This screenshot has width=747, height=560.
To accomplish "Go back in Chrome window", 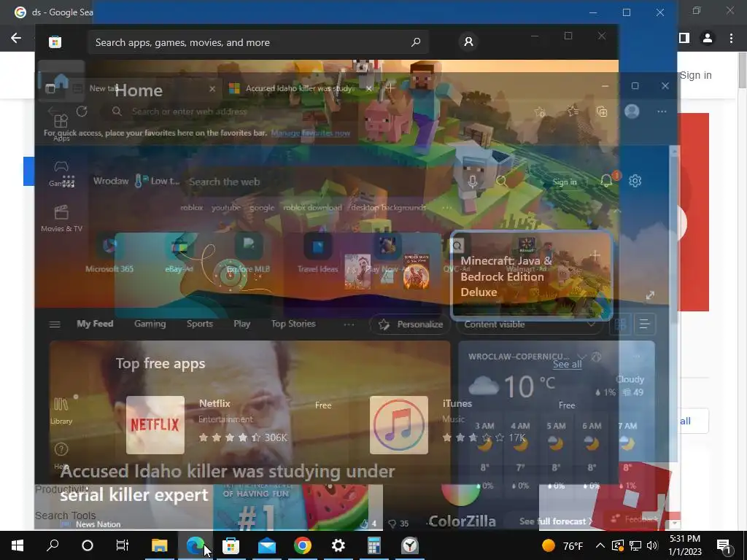I will click(x=16, y=38).
